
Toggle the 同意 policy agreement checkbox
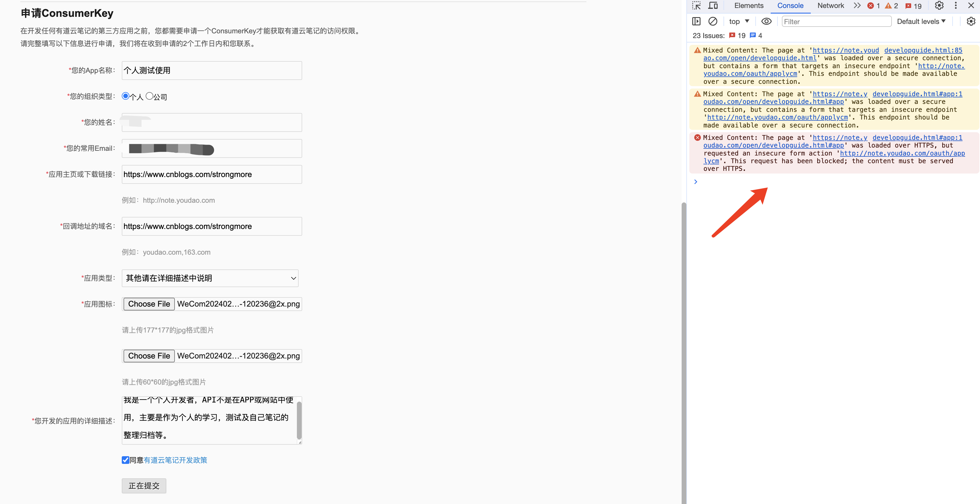click(x=126, y=460)
